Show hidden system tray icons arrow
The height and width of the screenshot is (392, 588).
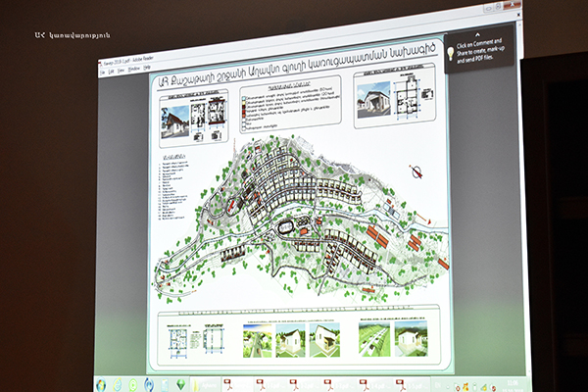coord(448,386)
